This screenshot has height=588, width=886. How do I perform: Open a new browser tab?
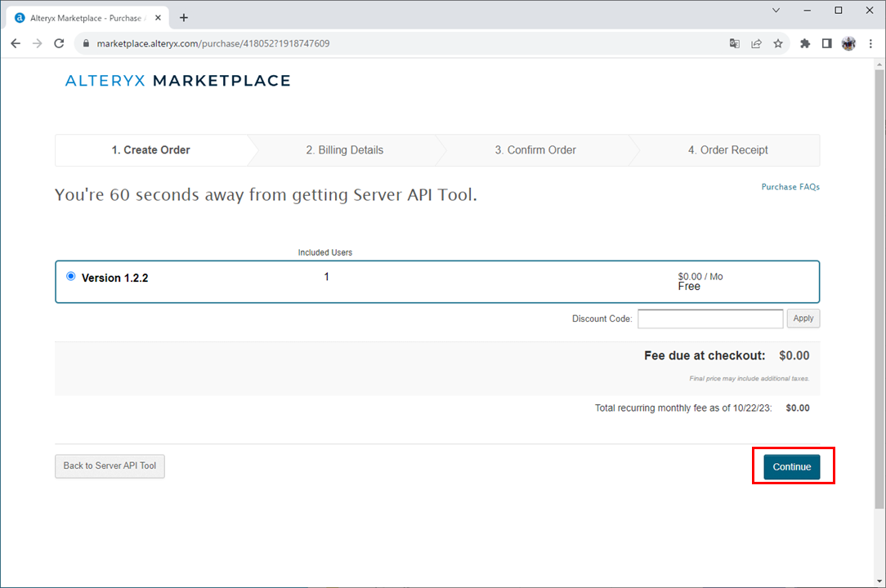pos(184,17)
